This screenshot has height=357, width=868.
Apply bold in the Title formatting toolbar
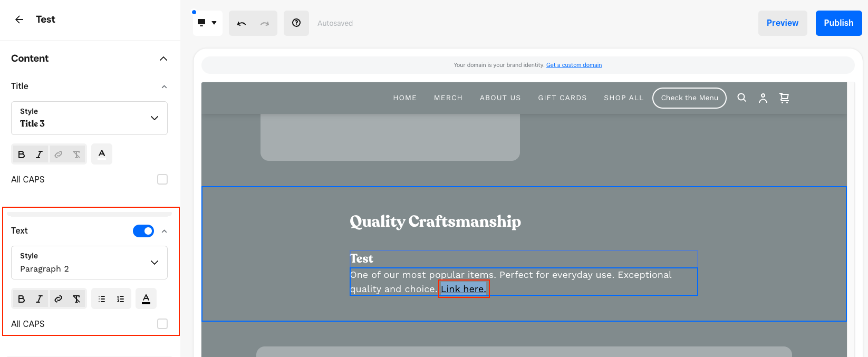(21, 155)
